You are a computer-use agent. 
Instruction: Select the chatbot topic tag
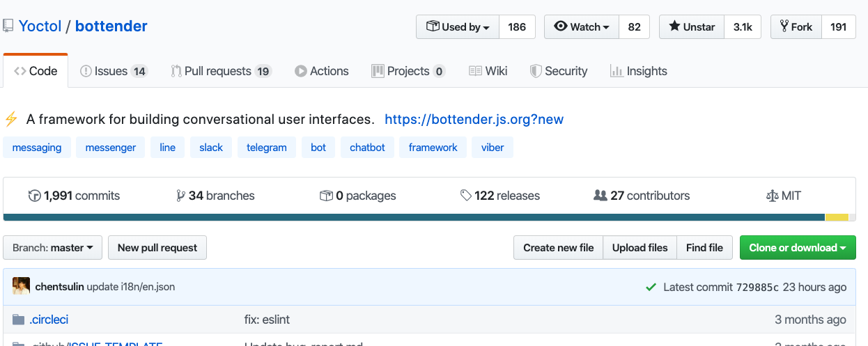pos(367,148)
